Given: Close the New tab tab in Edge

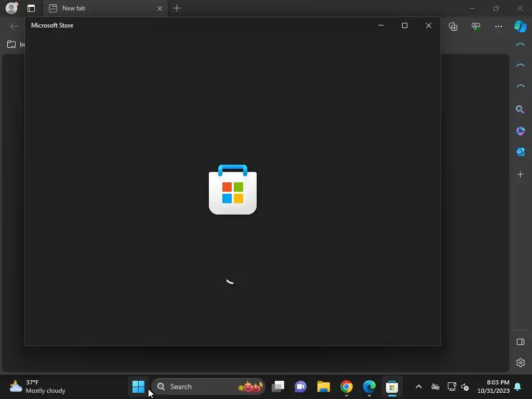Looking at the screenshot, I should [159, 8].
